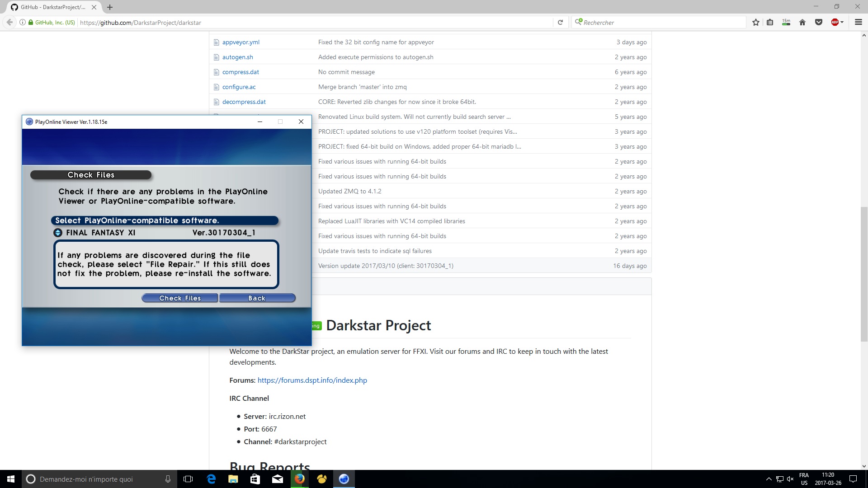Click the Adblock Plus icon
868x488 pixels.
[x=835, y=22]
